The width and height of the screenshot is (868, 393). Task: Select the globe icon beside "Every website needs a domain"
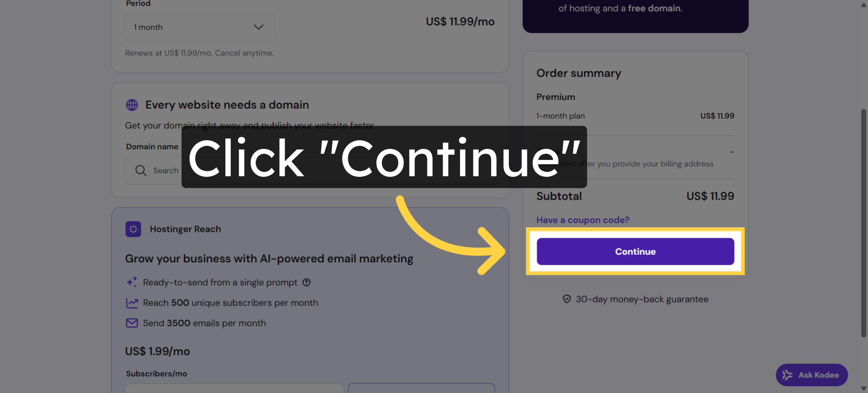coord(132,105)
